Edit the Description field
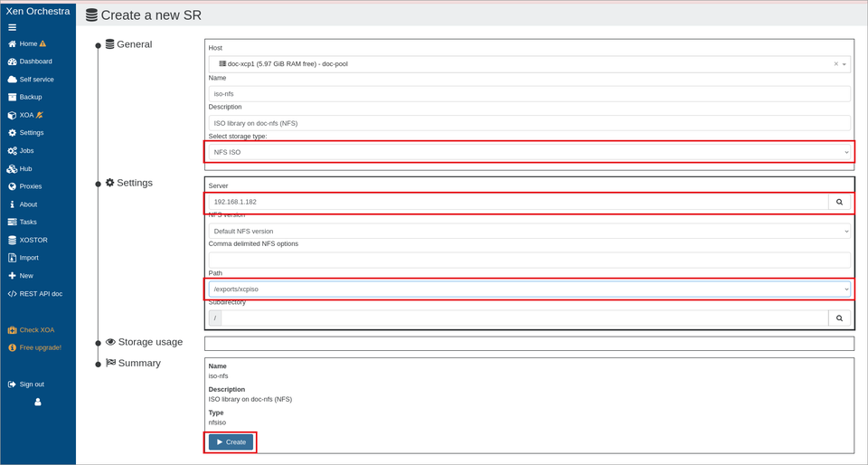The width and height of the screenshot is (868, 465). point(529,123)
